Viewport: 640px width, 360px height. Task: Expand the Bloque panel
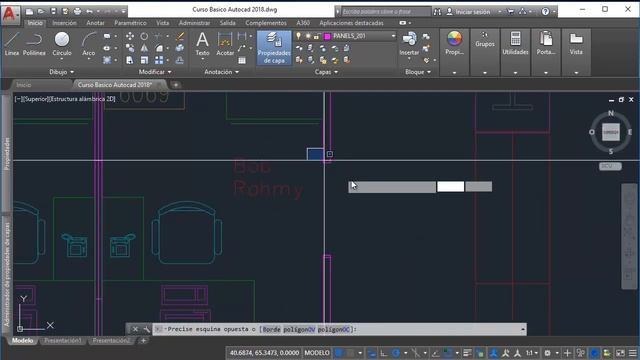pyautogui.click(x=418, y=72)
